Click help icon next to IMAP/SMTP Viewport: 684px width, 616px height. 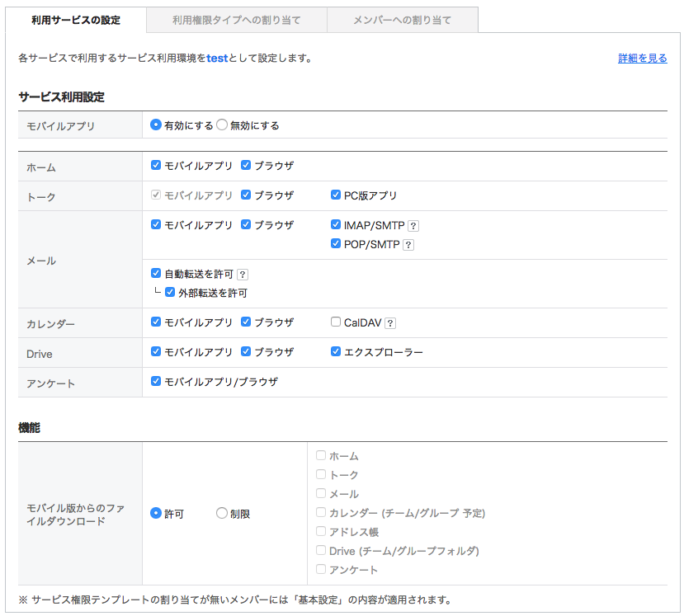tap(414, 225)
